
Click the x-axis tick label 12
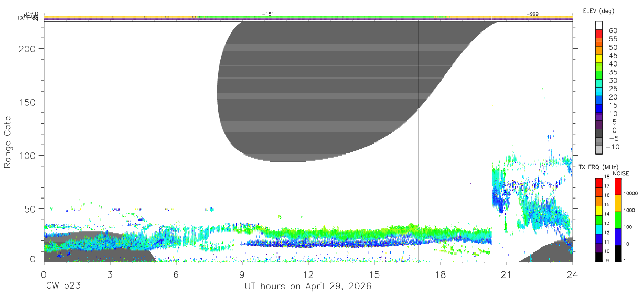click(x=308, y=274)
